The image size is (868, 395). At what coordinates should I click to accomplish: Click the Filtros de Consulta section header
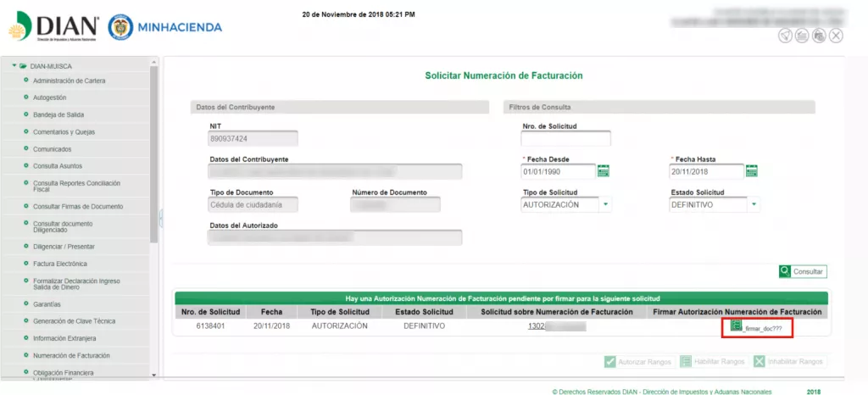[x=659, y=107]
